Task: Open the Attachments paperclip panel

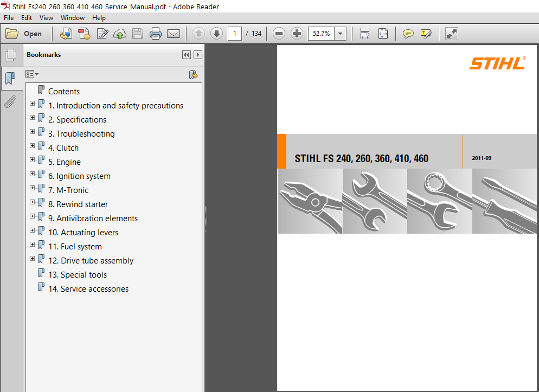Action: pyautogui.click(x=10, y=102)
